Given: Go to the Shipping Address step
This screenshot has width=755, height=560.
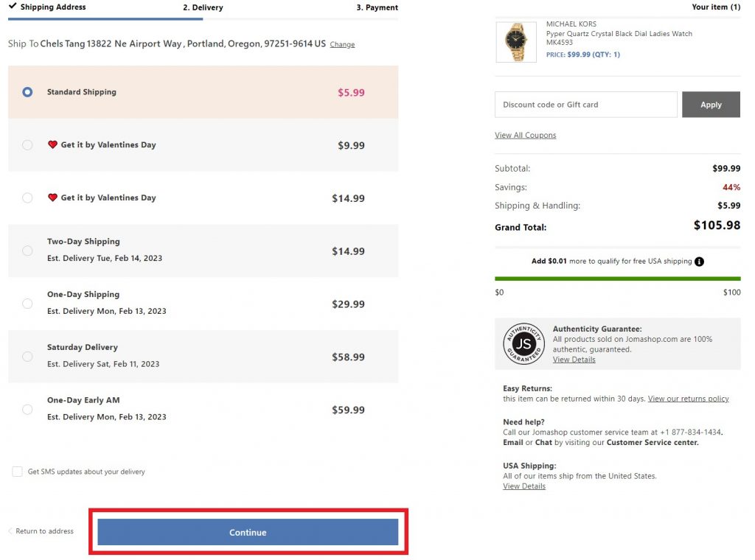Looking at the screenshot, I should [53, 7].
